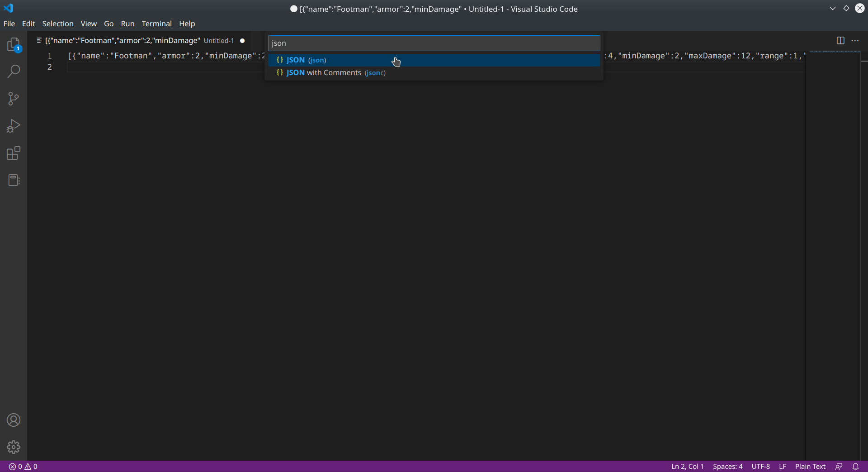Switch to the Untitled-1 tab
The image size is (868, 472).
click(136, 40)
